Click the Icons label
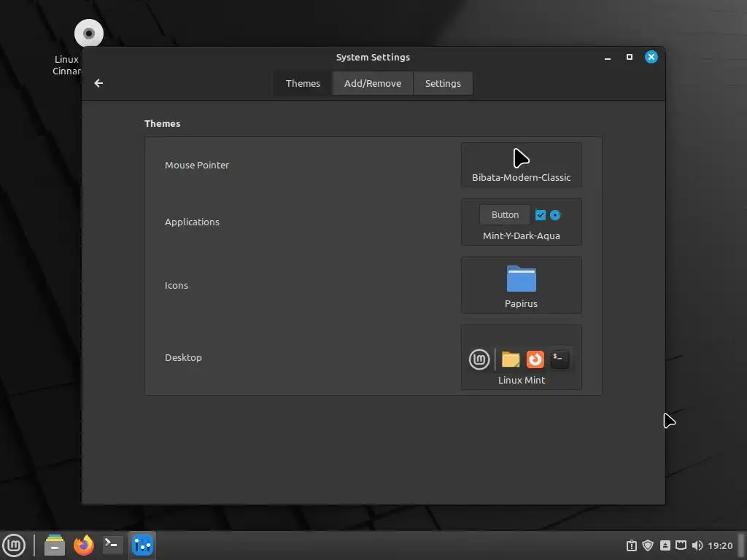 [x=177, y=285]
